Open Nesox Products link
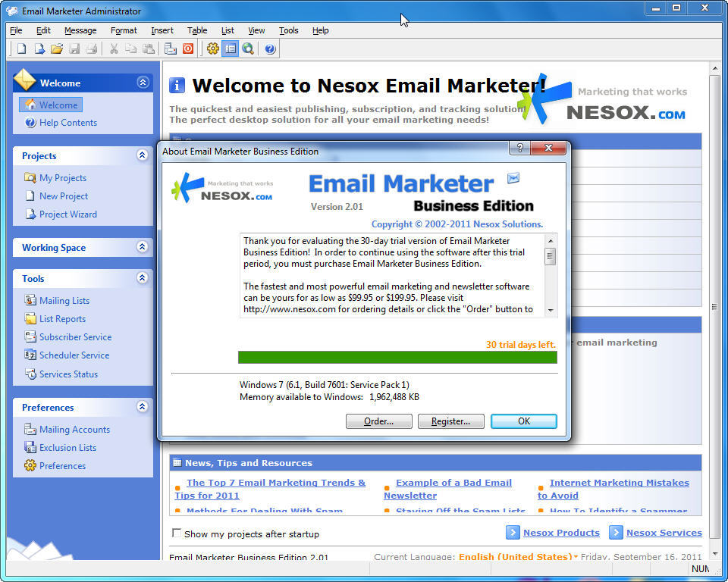The height and width of the screenshot is (582, 728). 561,532
